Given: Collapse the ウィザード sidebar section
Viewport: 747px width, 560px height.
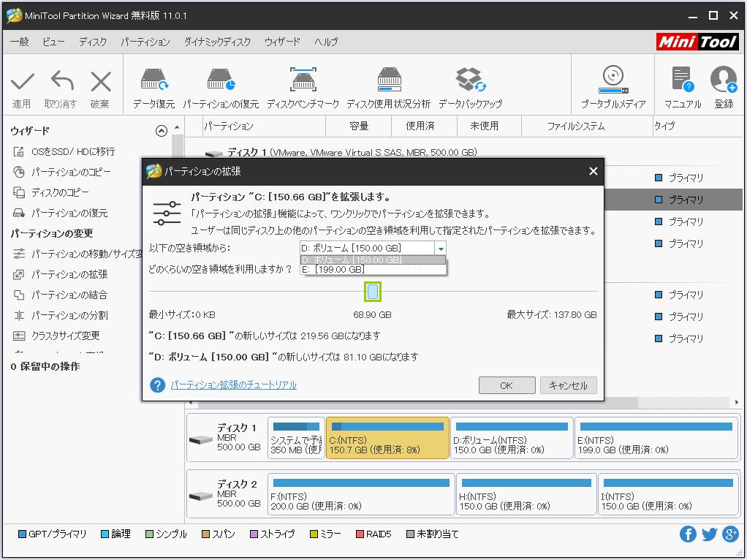Looking at the screenshot, I should [x=162, y=131].
